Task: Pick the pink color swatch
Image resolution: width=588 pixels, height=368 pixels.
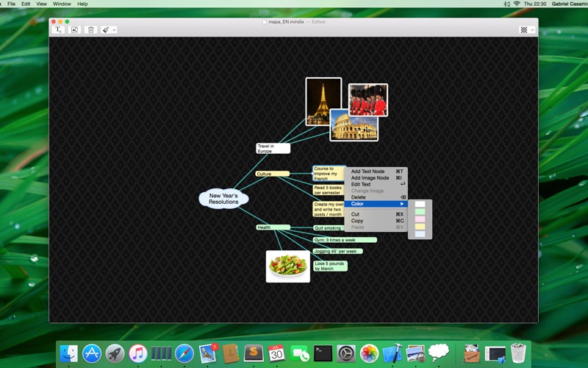Action: [x=420, y=219]
